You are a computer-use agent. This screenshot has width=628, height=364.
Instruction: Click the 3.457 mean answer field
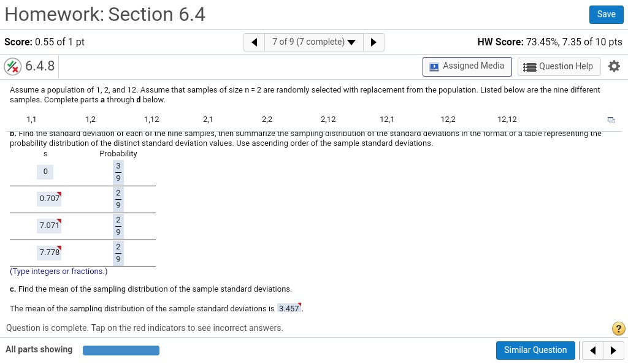[x=289, y=308]
